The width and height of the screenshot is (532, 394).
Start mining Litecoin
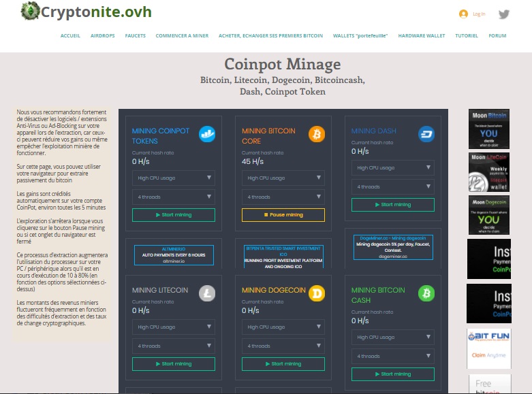(174, 364)
